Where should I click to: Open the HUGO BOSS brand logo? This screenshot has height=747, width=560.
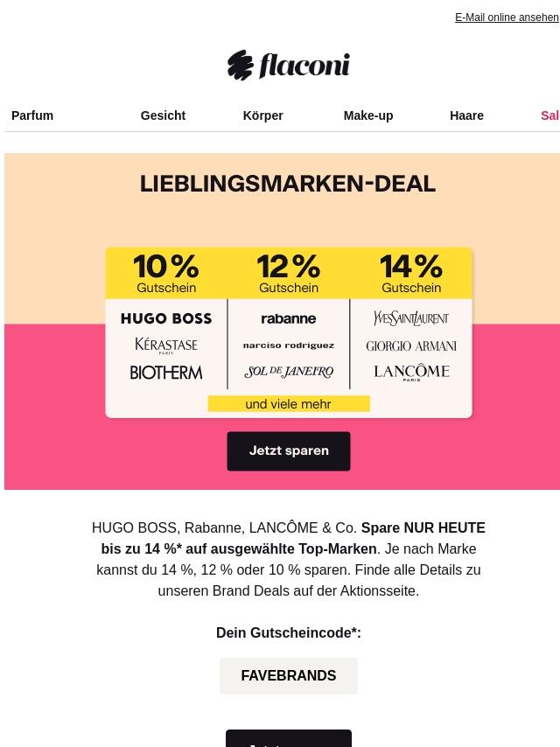click(166, 318)
